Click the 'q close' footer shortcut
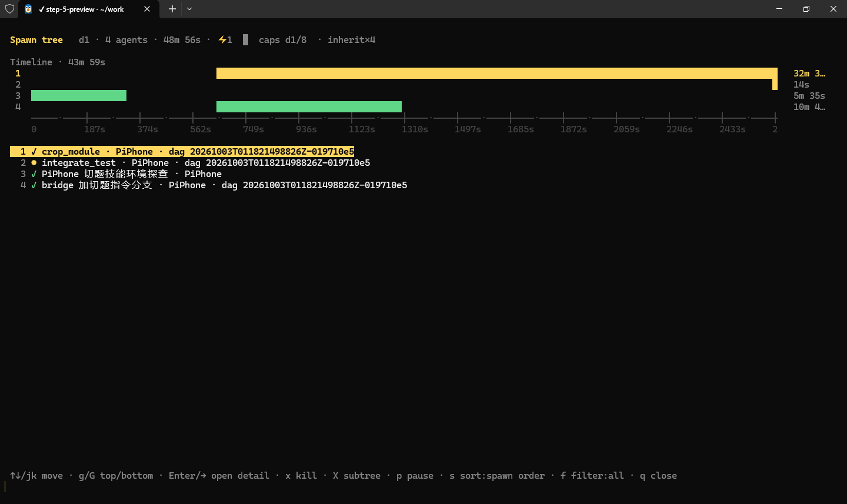 pos(658,476)
